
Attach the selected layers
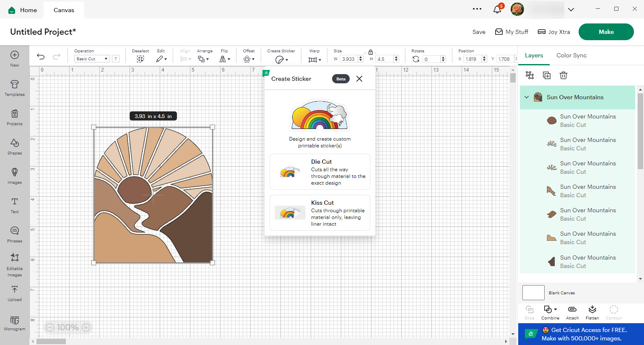tap(572, 312)
